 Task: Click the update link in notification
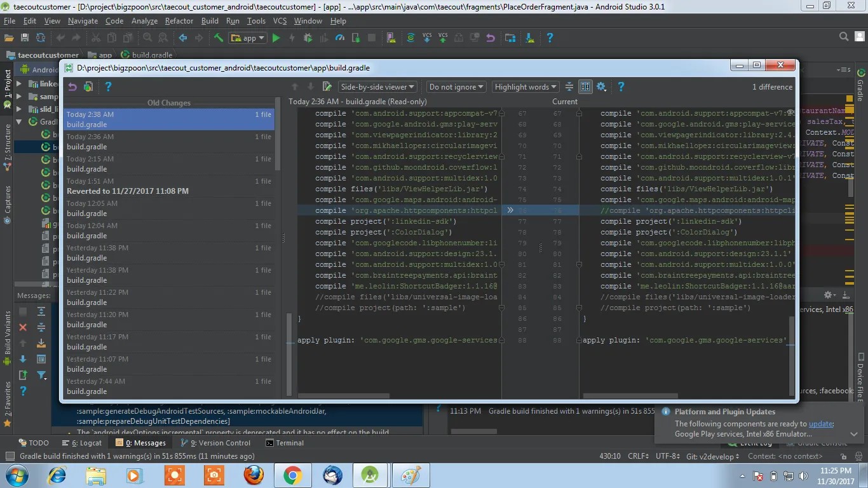point(820,424)
